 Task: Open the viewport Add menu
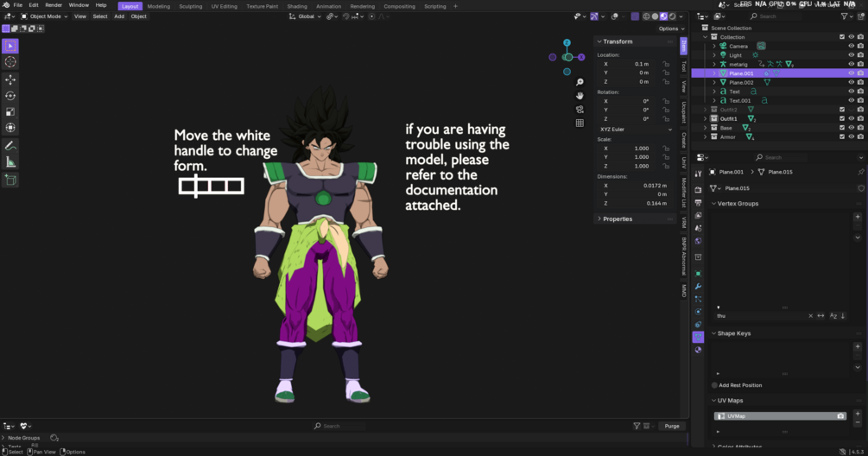[119, 16]
